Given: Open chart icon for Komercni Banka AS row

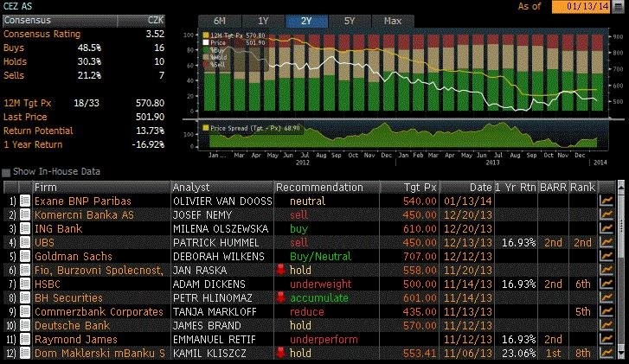Looking at the screenshot, I should (607, 215).
